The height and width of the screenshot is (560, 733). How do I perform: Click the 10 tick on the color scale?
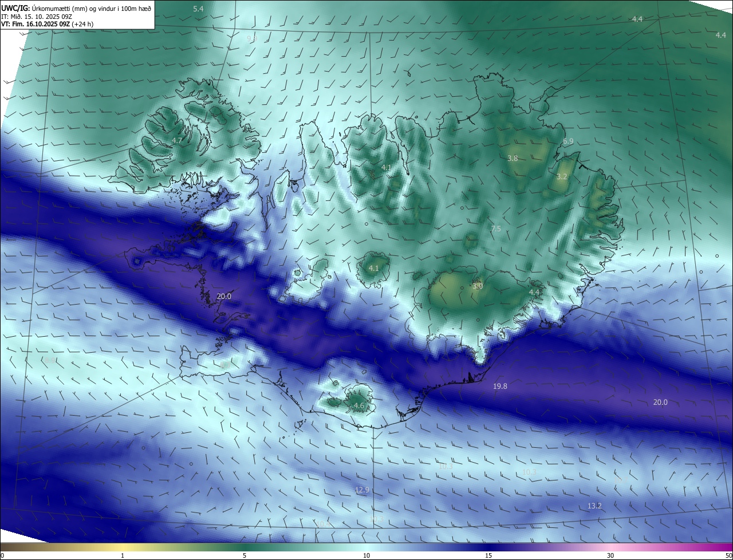pyautogui.click(x=366, y=555)
